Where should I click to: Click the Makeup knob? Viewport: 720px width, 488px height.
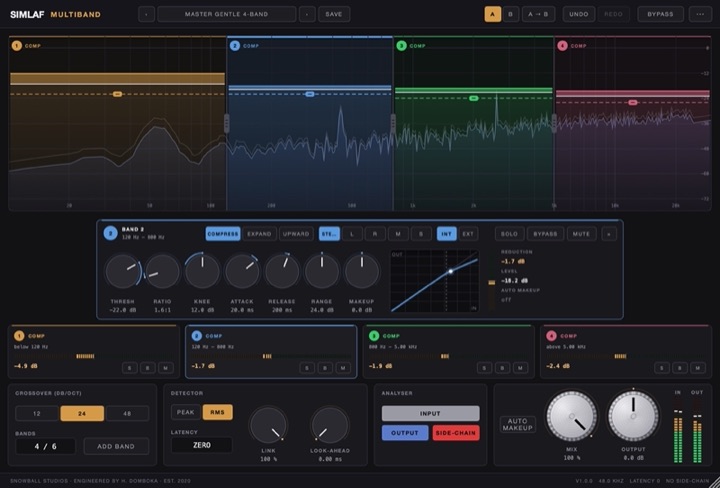pos(362,271)
